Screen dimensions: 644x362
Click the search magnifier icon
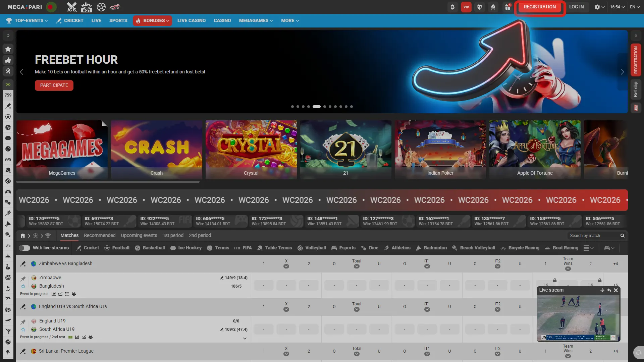click(x=622, y=236)
